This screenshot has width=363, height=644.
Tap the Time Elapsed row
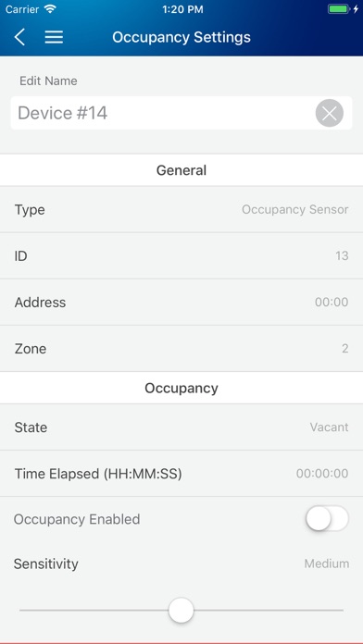[x=181, y=474]
